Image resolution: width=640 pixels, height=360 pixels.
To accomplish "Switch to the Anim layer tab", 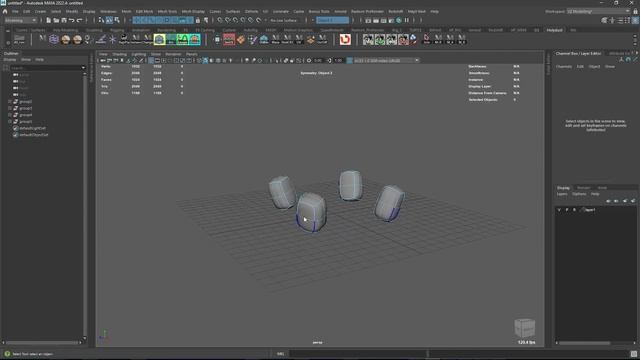I will point(602,188).
